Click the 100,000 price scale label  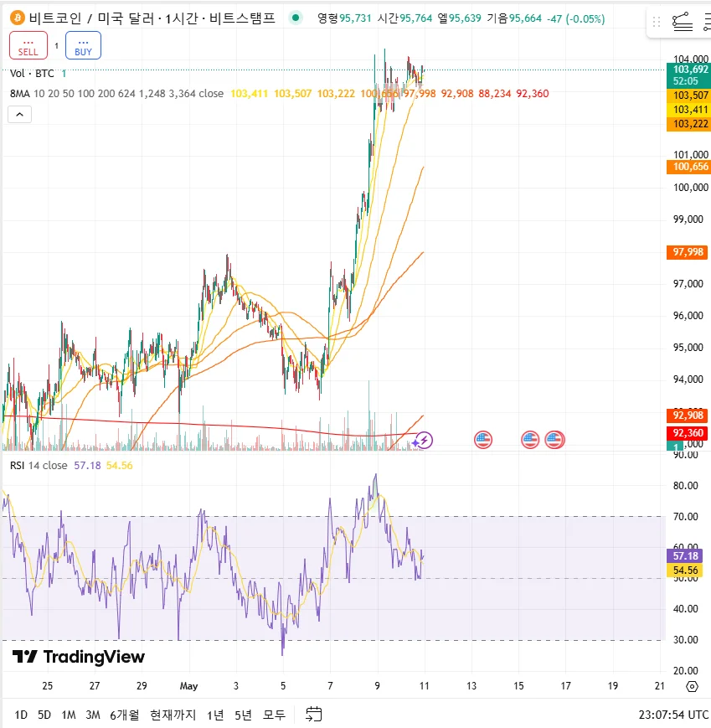click(691, 188)
